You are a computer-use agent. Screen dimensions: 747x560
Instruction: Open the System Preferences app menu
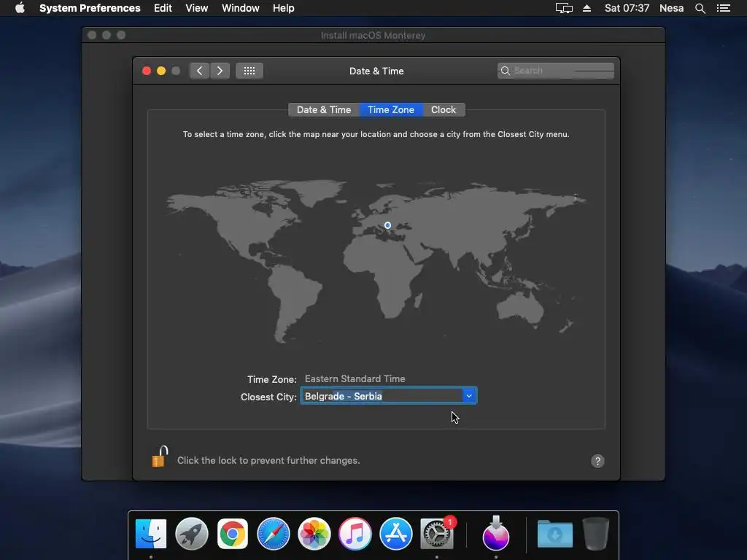90,8
